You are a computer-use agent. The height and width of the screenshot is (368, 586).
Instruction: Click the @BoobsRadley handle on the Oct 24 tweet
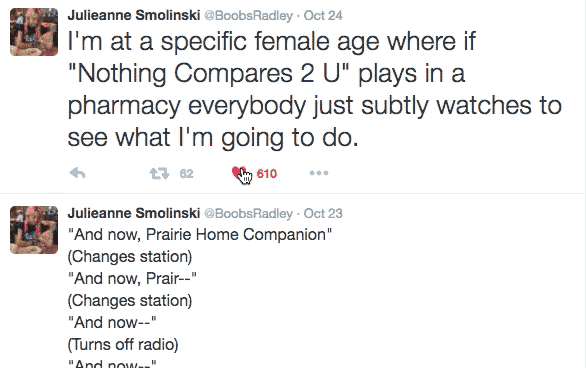[x=248, y=15]
